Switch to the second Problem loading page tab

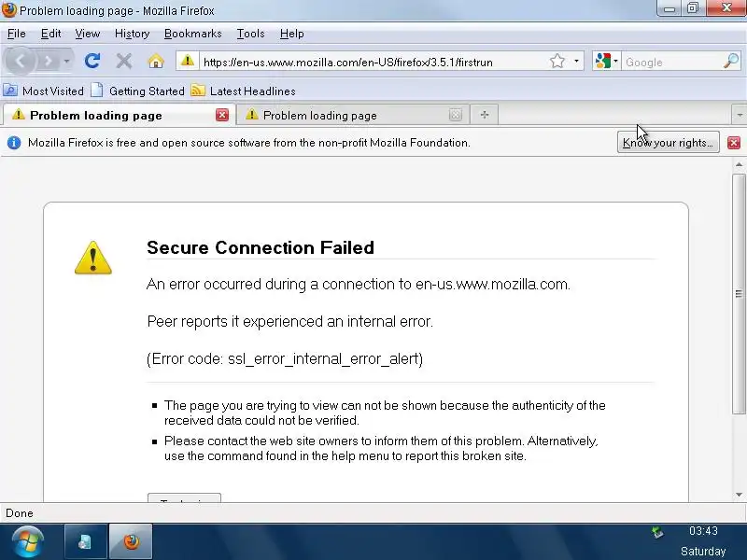tap(353, 115)
